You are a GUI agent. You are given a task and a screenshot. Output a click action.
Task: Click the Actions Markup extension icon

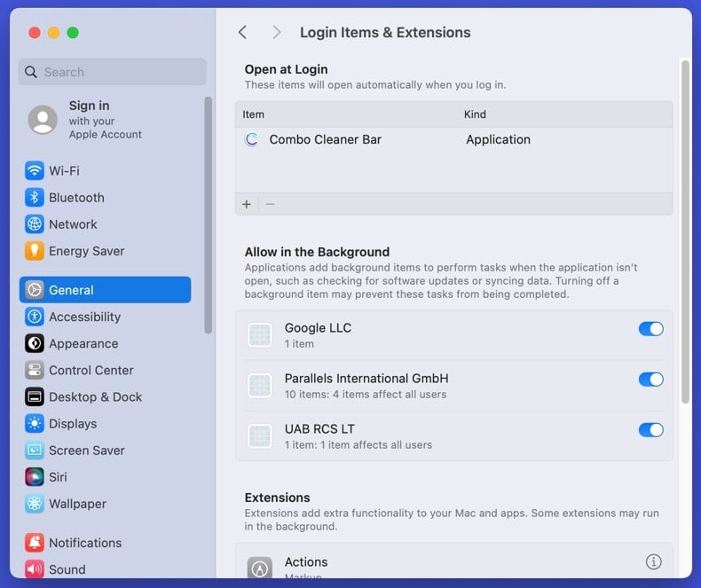[x=260, y=568]
